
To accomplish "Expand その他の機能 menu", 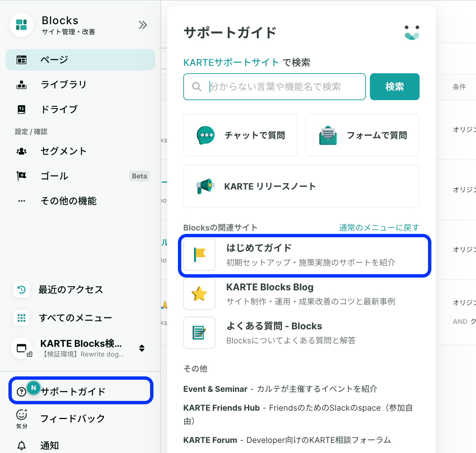I will coord(80,201).
